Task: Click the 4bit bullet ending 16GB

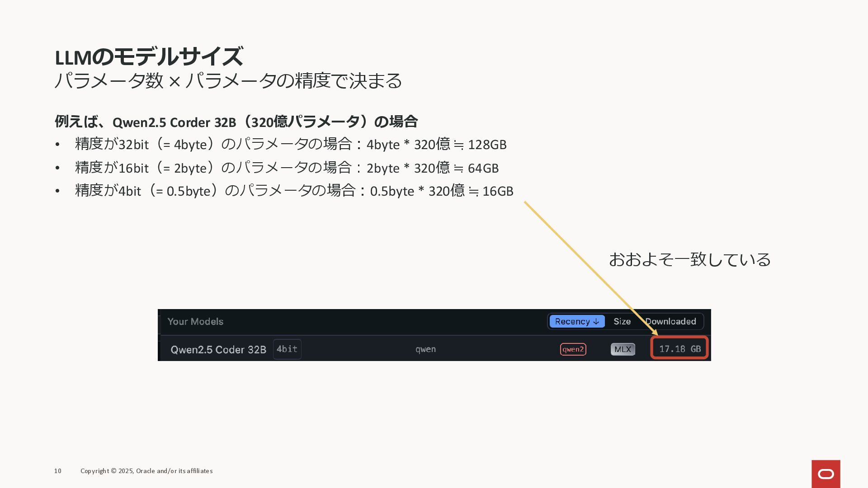Action: pos(294,191)
